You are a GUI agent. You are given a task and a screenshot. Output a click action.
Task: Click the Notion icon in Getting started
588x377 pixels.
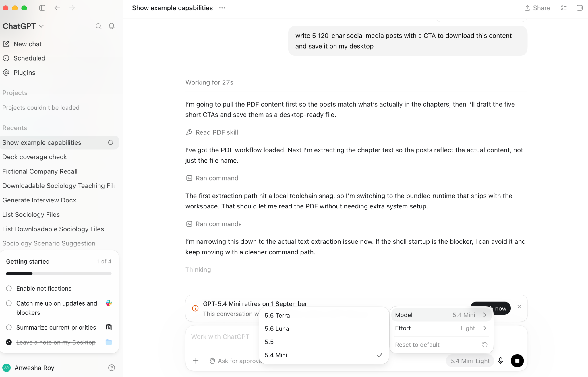click(109, 327)
